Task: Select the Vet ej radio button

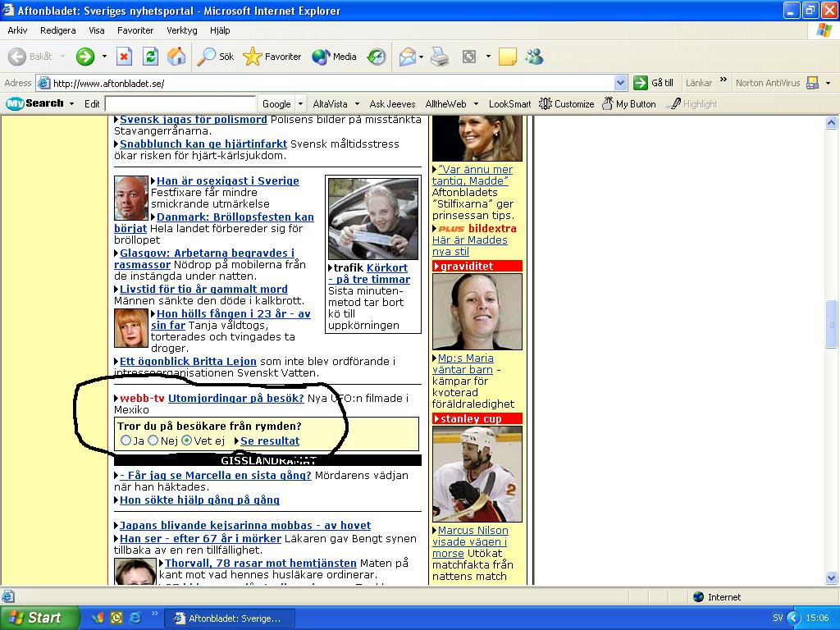Action: click(x=186, y=441)
